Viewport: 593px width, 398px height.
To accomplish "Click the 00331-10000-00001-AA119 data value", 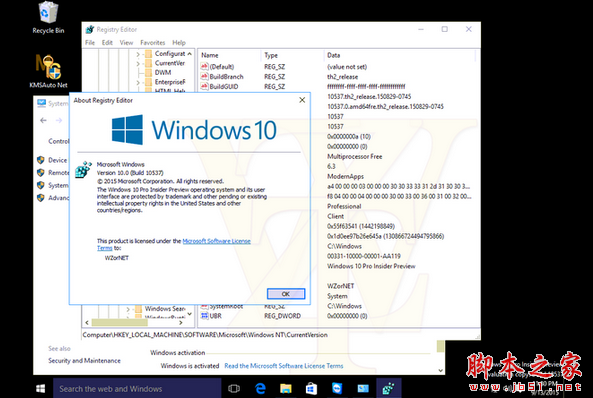I will point(363,256).
